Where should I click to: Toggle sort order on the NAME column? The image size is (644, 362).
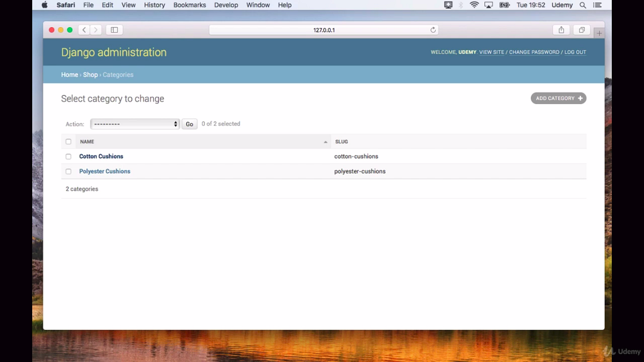pos(86,141)
